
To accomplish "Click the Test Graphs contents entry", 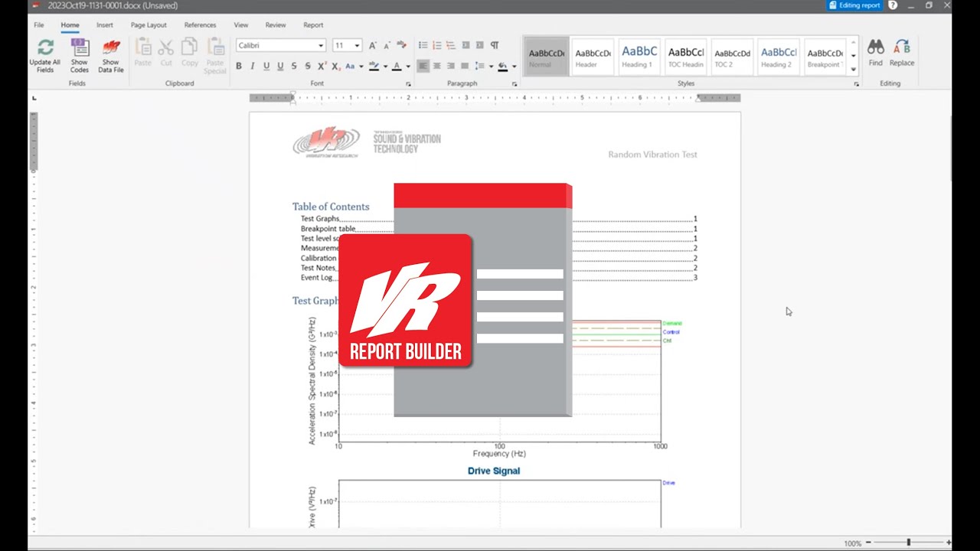I will [319, 219].
